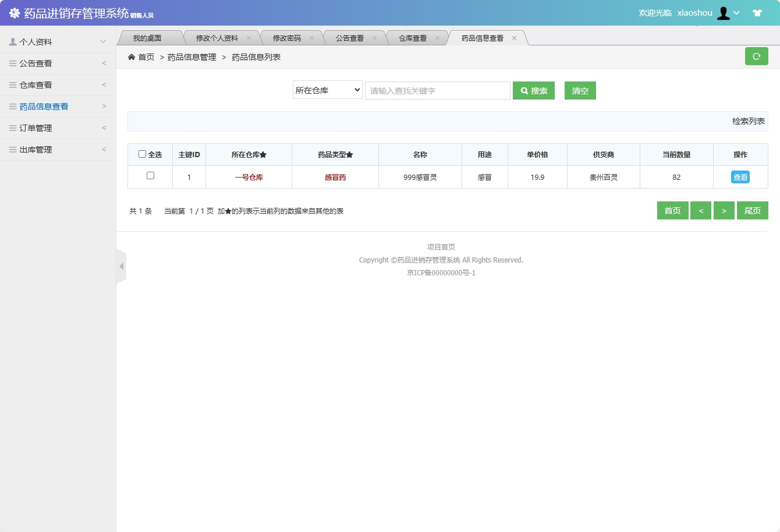Collapse the left sidebar with the side handle
Image resolution: width=780 pixels, height=532 pixels.
click(x=122, y=265)
